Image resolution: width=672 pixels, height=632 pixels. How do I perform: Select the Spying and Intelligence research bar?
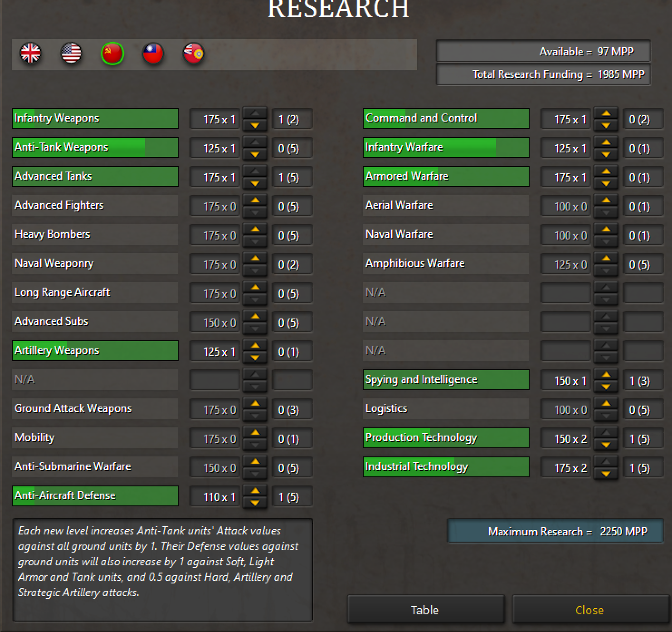446,380
